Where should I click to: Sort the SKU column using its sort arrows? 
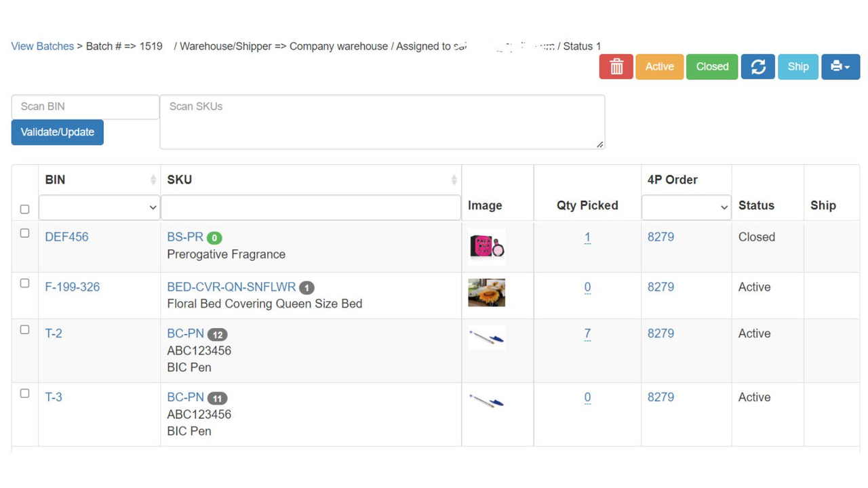point(453,180)
